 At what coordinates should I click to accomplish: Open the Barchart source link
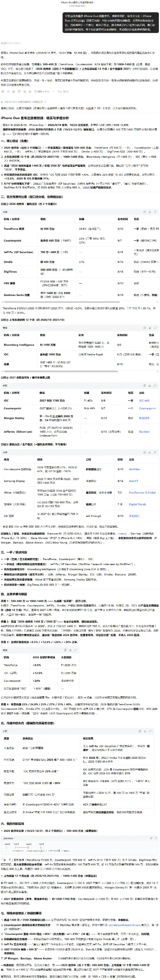click(144, 431)
